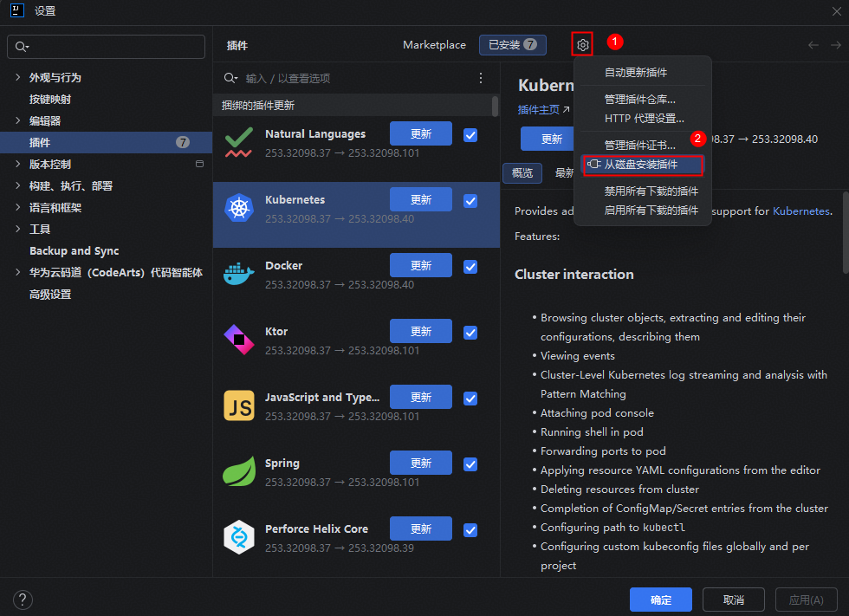This screenshot has width=849, height=616.
Task: Open the Kubernetes hyperlink in description
Action: [800, 211]
